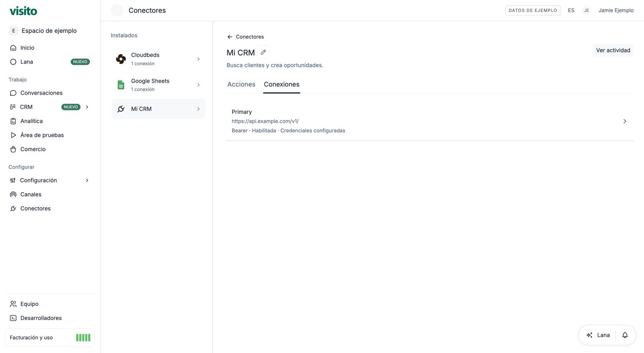
Task: Click the Desarrolladores terminal icon
Action: pos(13,318)
